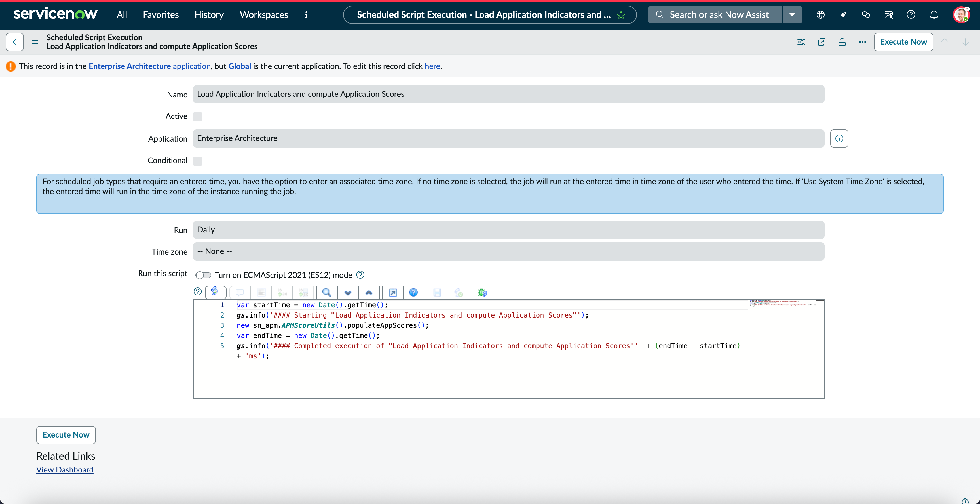
Task: Open the All menu
Action: coord(122,15)
